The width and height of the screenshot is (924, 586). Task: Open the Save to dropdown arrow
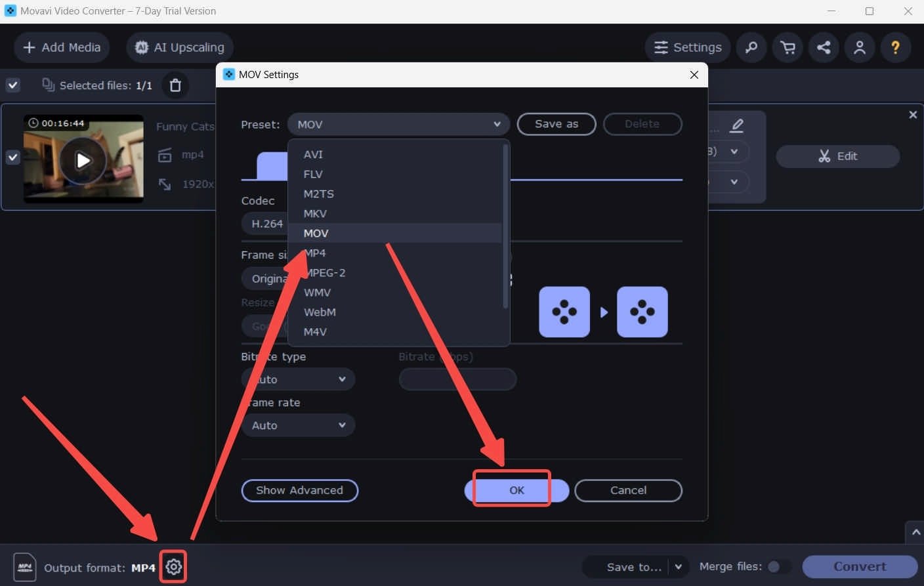tap(679, 566)
